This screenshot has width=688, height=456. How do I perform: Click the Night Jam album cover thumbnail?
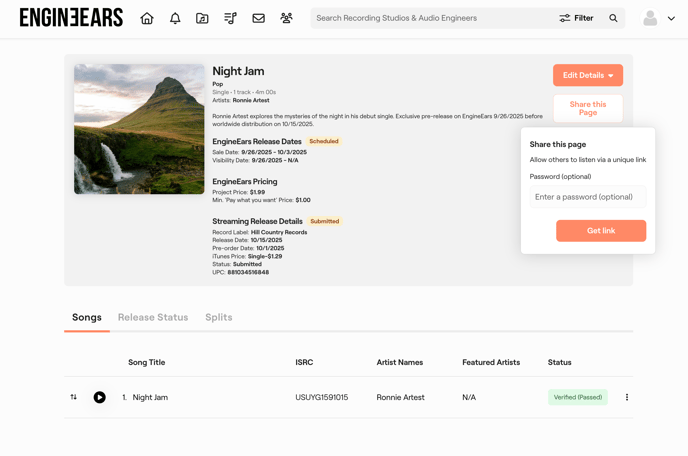(x=139, y=129)
